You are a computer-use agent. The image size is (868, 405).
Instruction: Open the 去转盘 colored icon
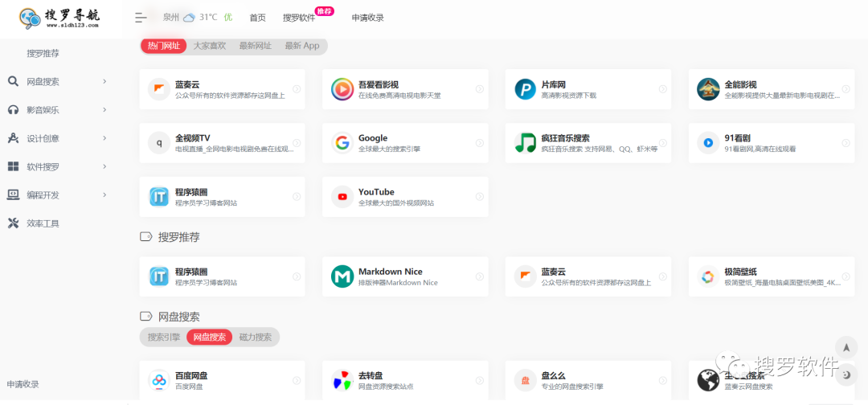click(342, 380)
